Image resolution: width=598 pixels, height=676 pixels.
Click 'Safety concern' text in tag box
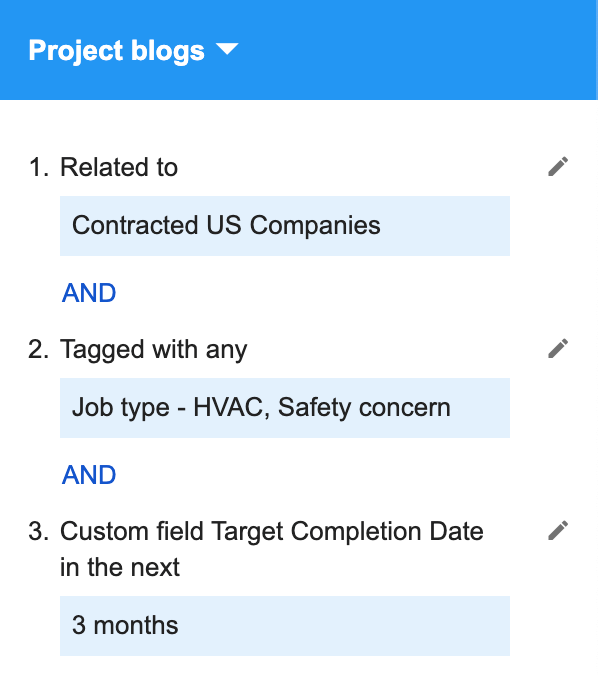tap(364, 408)
